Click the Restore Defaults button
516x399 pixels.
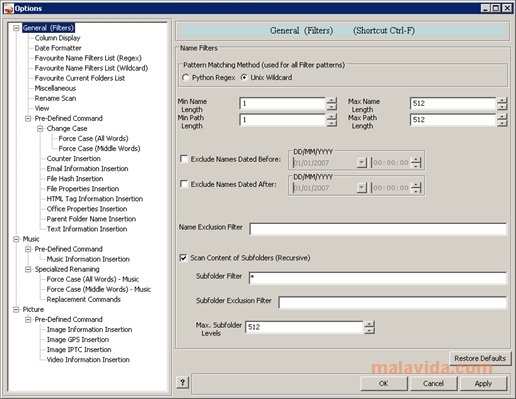pyautogui.click(x=480, y=358)
